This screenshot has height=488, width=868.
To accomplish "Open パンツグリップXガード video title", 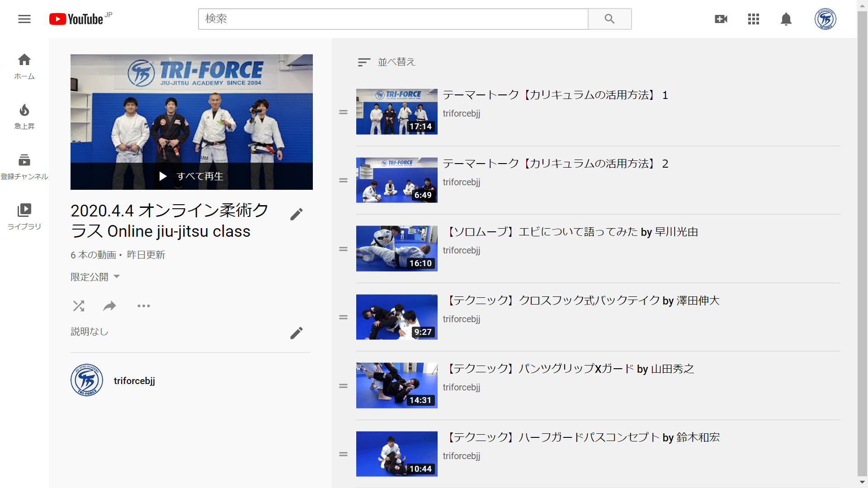I will [x=569, y=369].
